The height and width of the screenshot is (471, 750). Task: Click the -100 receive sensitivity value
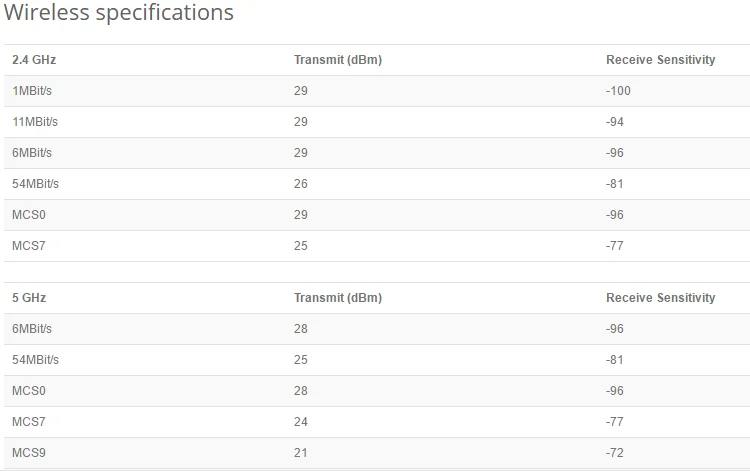pyautogui.click(x=618, y=91)
